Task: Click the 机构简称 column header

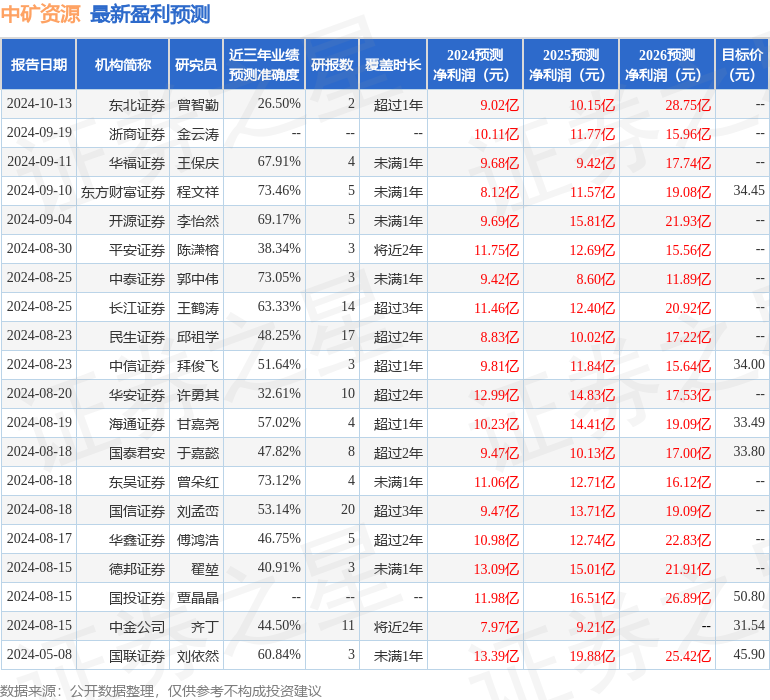Action: [x=123, y=64]
